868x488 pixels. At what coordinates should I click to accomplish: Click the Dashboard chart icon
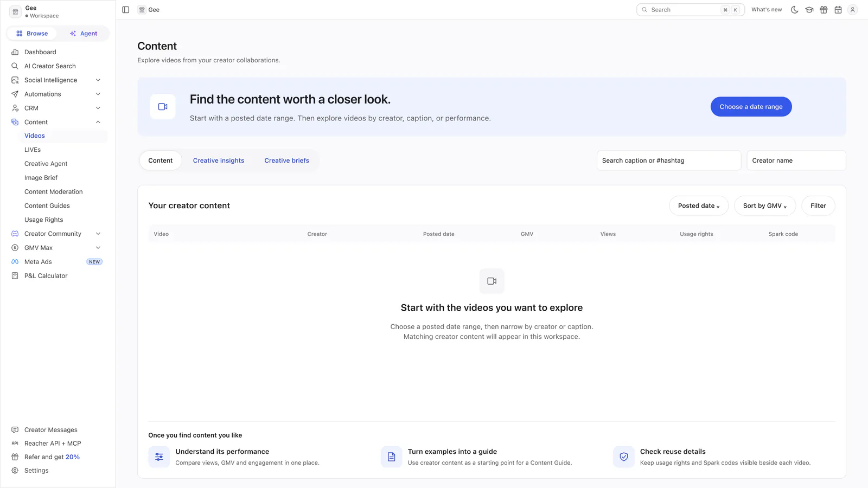point(15,52)
